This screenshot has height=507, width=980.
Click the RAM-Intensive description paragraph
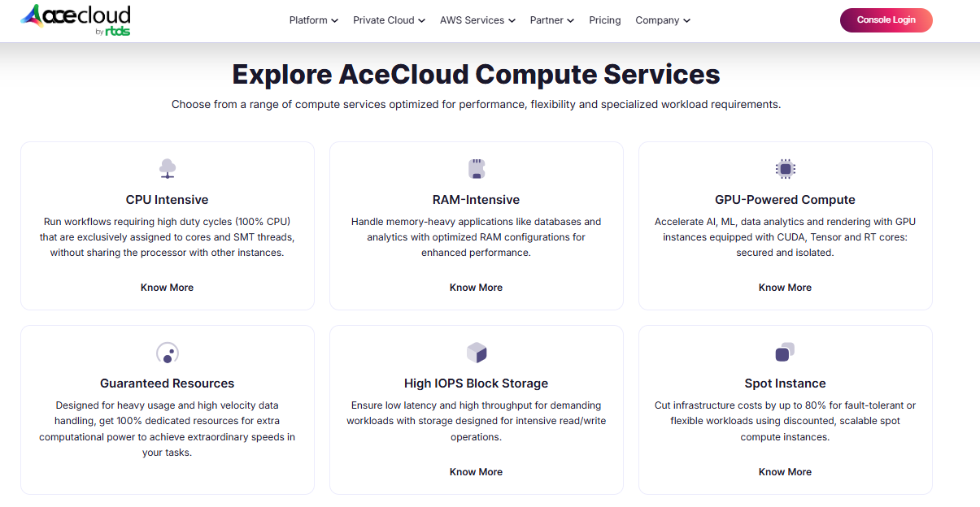coord(477,237)
